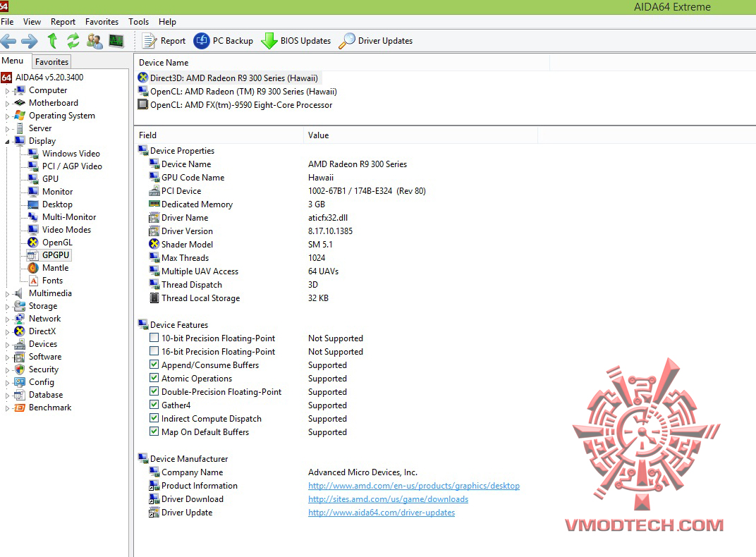
Task: Select OpenCL AMD Radeon R9 300 device
Action: click(243, 92)
